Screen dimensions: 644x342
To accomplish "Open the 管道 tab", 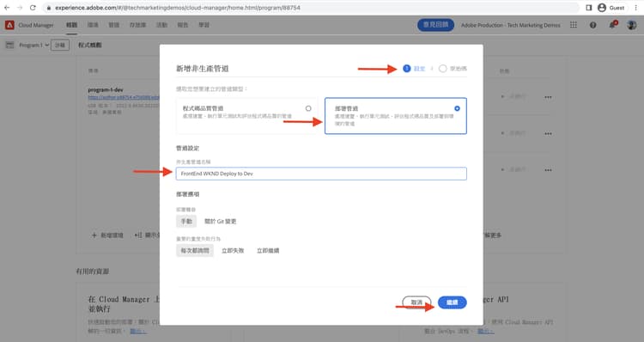I will pyautogui.click(x=113, y=25).
